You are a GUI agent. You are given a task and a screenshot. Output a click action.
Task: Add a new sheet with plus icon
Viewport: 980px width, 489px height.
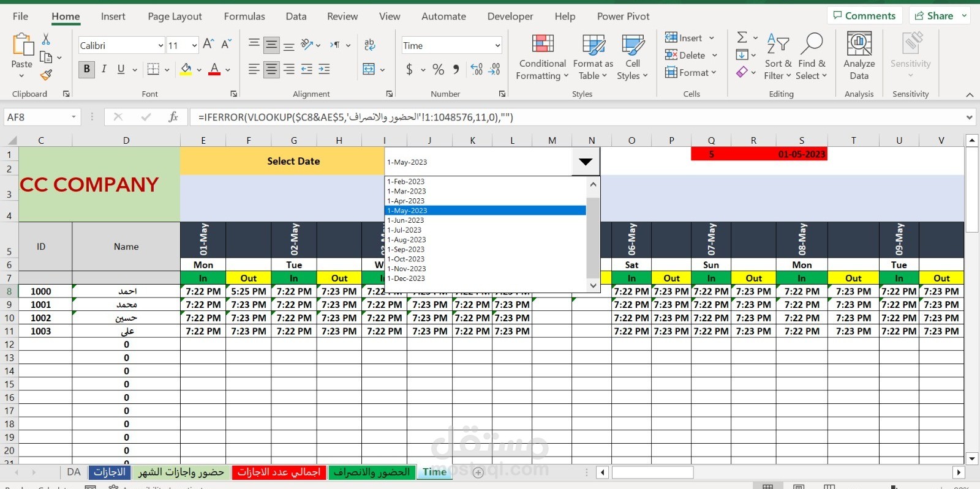coord(478,472)
